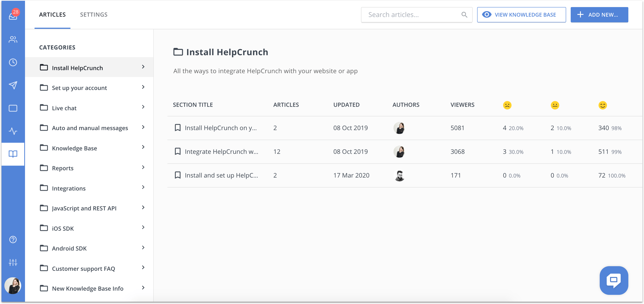The height and width of the screenshot is (304, 644).
Task: Select JavaScript and REST API category
Action: tap(89, 208)
